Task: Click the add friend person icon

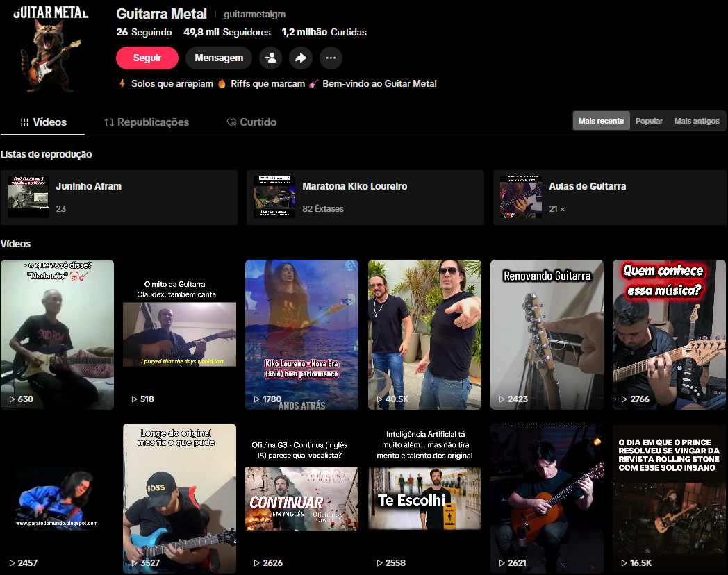Action: coord(270,58)
